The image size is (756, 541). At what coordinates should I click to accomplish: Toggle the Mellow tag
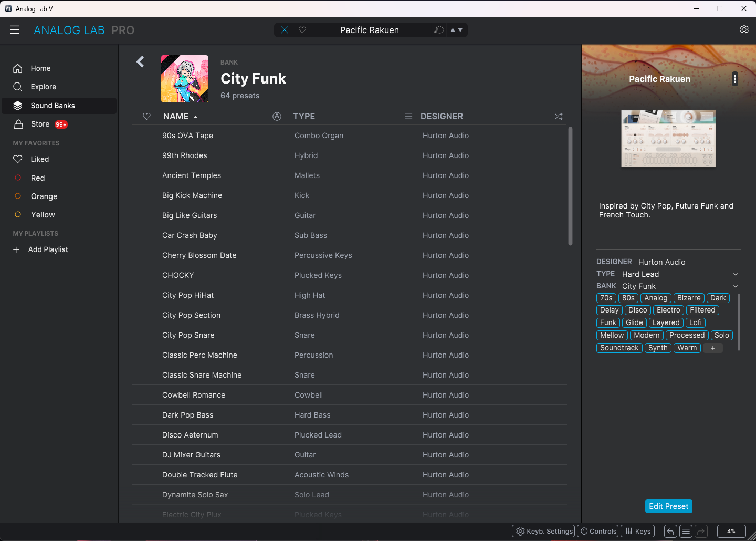tap(612, 335)
